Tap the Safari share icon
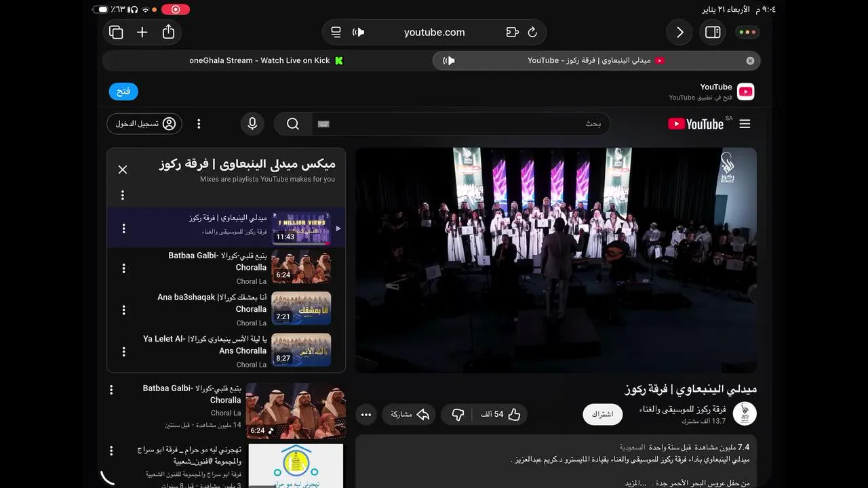 click(168, 32)
